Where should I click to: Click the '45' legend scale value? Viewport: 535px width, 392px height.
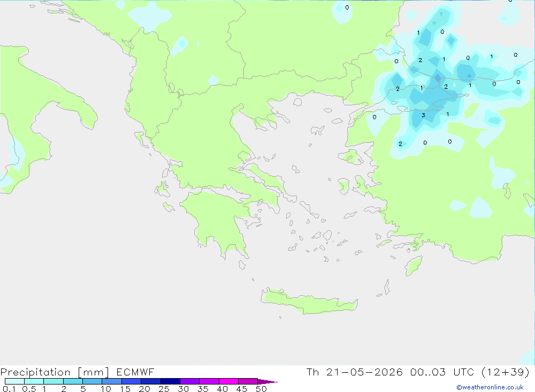click(x=242, y=389)
